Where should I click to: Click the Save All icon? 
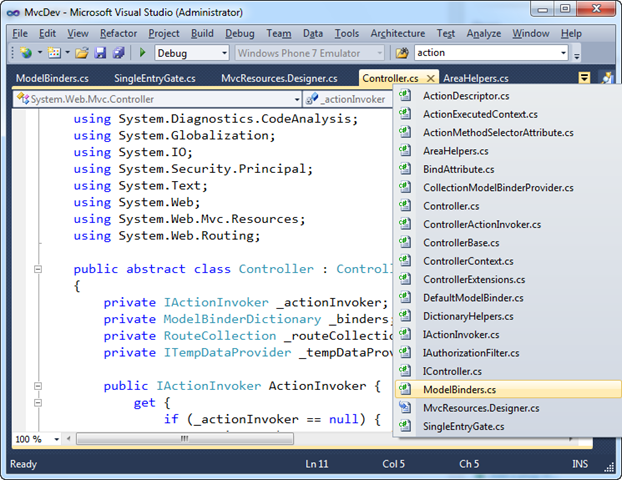pyautogui.click(x=118, y=53)
